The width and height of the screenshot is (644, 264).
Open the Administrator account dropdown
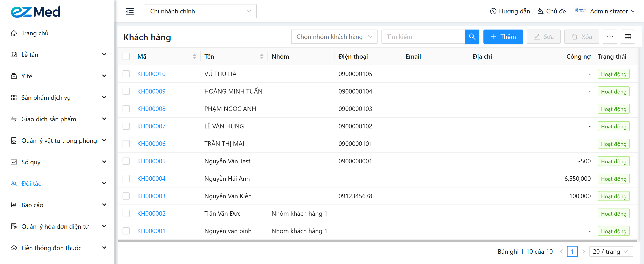612,11
